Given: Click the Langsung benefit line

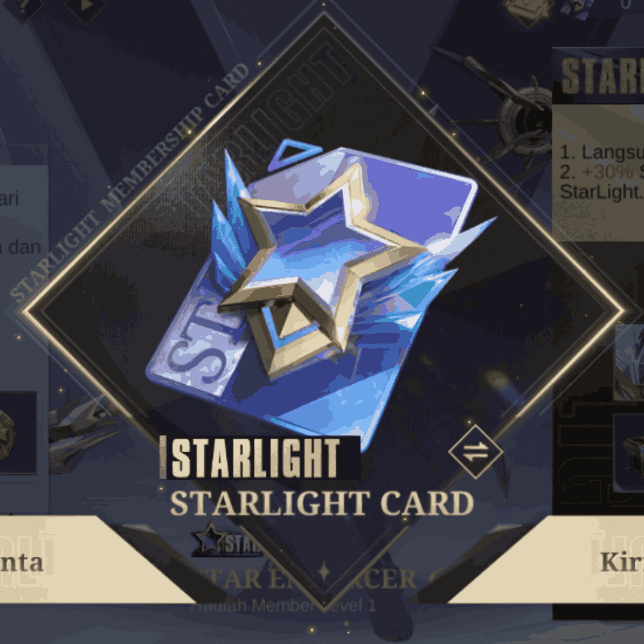Looking at the screenshot, I should 602,153.
